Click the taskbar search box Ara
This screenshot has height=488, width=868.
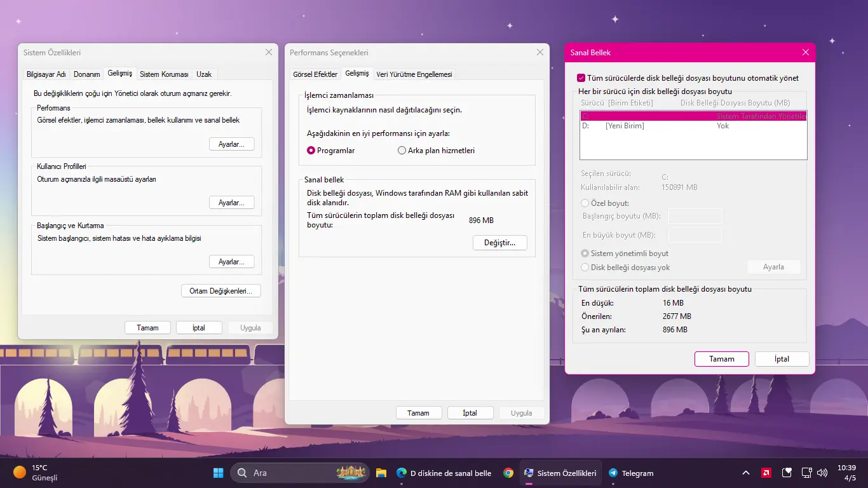[x=300, y=473]
